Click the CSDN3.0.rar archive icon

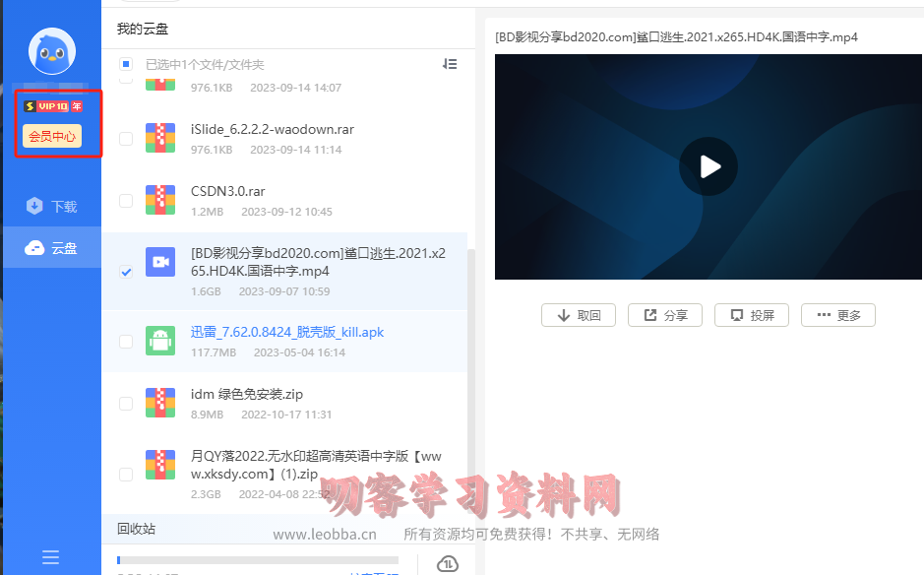point(160,200)
